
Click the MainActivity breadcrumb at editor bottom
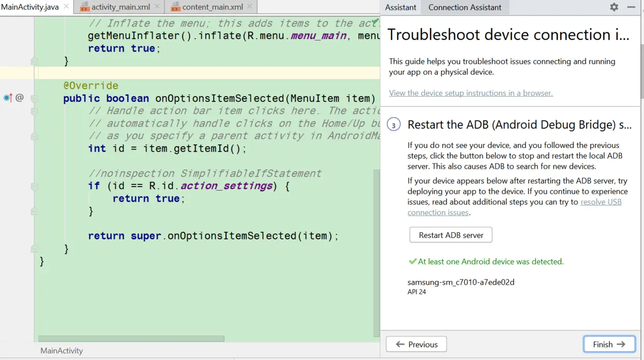[x=62, y=351]
